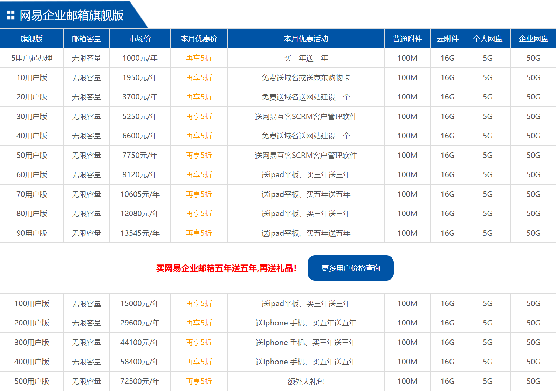Click the 云附件 column header
The image size is (556, 392).
click(x=447, y=39)
